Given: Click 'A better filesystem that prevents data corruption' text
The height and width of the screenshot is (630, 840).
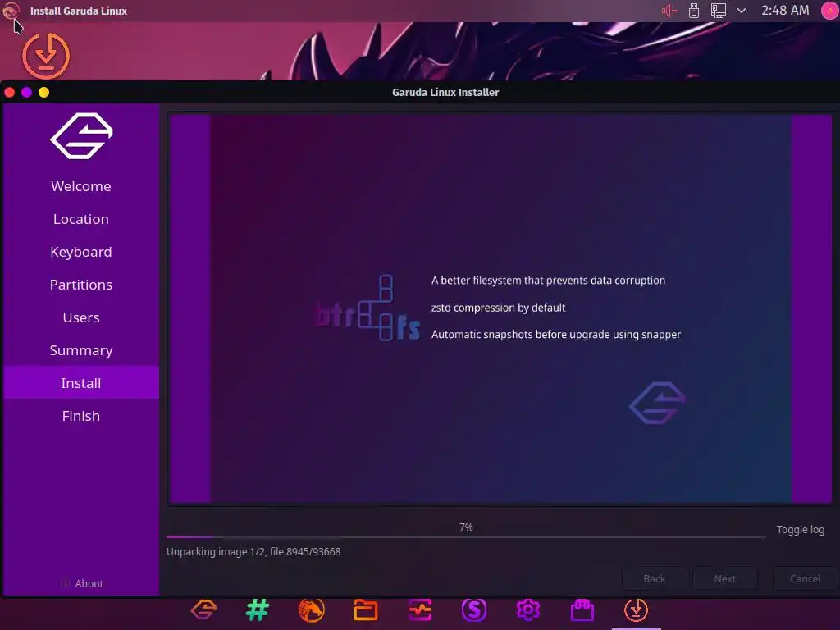Looking at the screenshot, I should [x=548, y=281].
